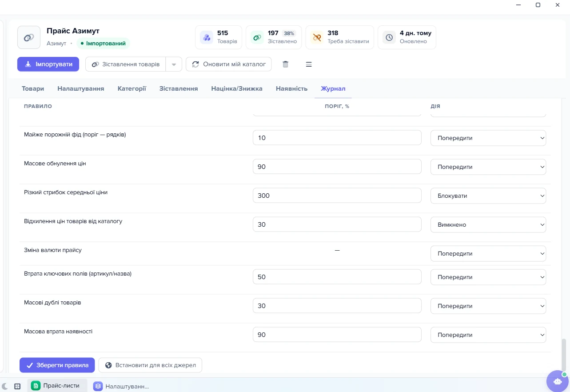The width and height of the screenshot is (570, 392).
Task: Open action dropdown for Зміна валюти прайсу
Action: click(x=488, y=253)
